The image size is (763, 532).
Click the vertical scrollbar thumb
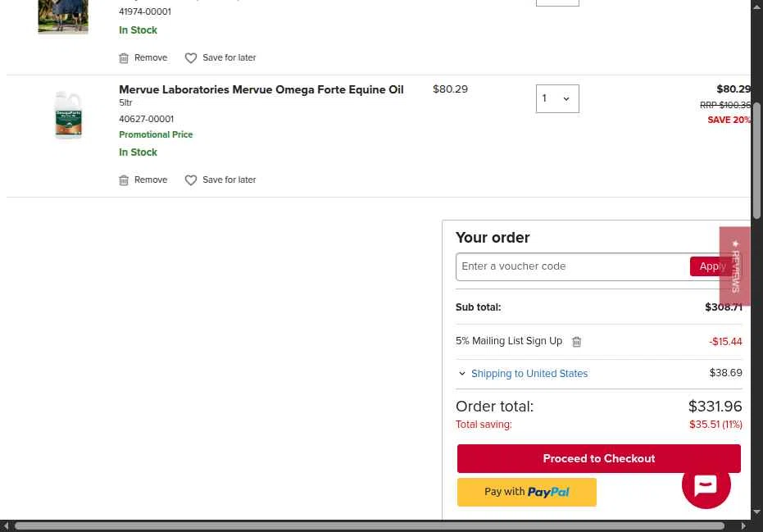point(756,161)
